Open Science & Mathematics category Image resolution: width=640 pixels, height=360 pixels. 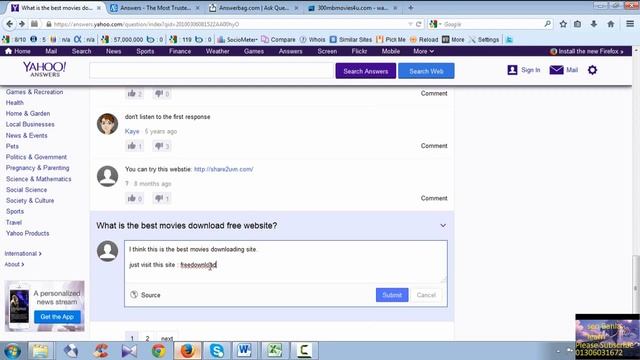pos(38,179)
